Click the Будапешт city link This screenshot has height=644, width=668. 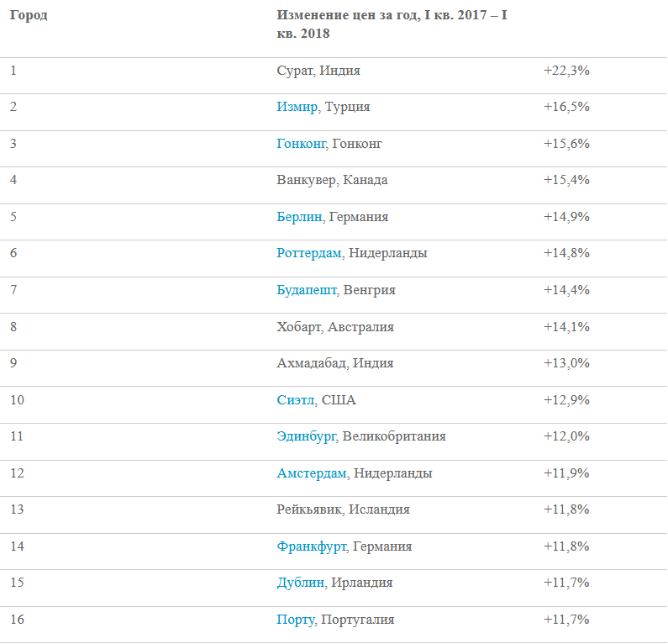pos(307,290)
